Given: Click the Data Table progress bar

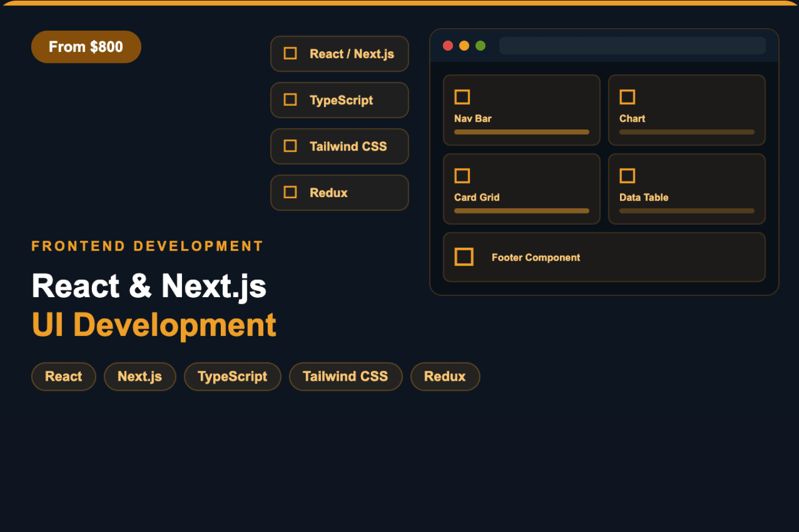Looking at the screenshot, I should (x=687, y=211).
